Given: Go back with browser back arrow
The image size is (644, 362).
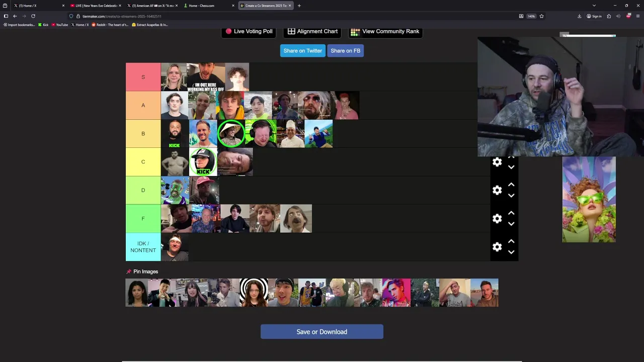Looking at the screenshot, I should coord(15,16).
